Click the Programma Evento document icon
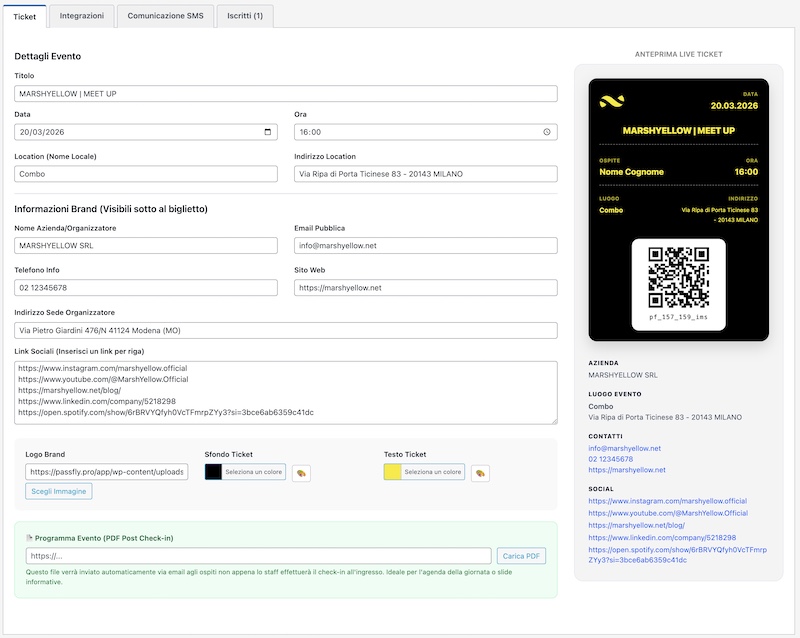 pyautogui.click(x=28, y=538)
